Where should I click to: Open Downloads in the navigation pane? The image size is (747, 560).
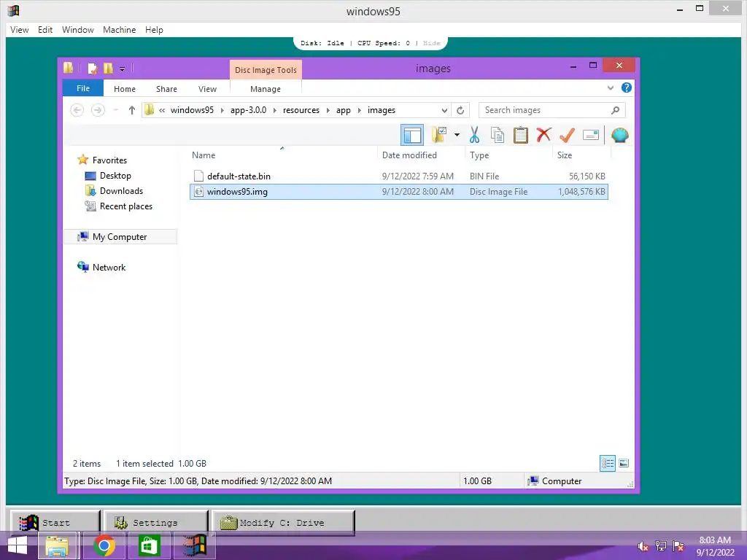coord(121,191)
